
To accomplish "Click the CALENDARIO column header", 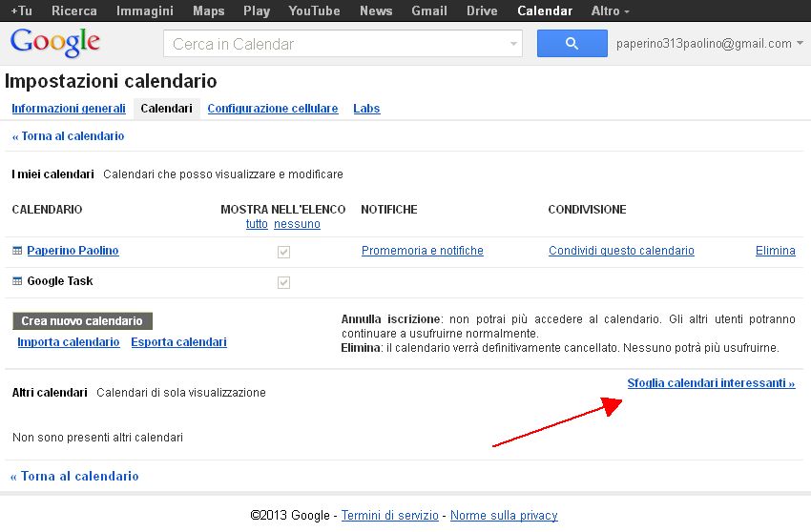I will [x=47, y=210].
